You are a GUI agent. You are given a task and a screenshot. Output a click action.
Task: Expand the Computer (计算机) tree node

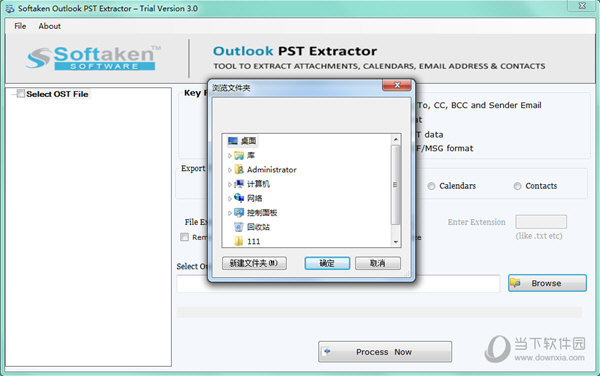pos(230,184)
